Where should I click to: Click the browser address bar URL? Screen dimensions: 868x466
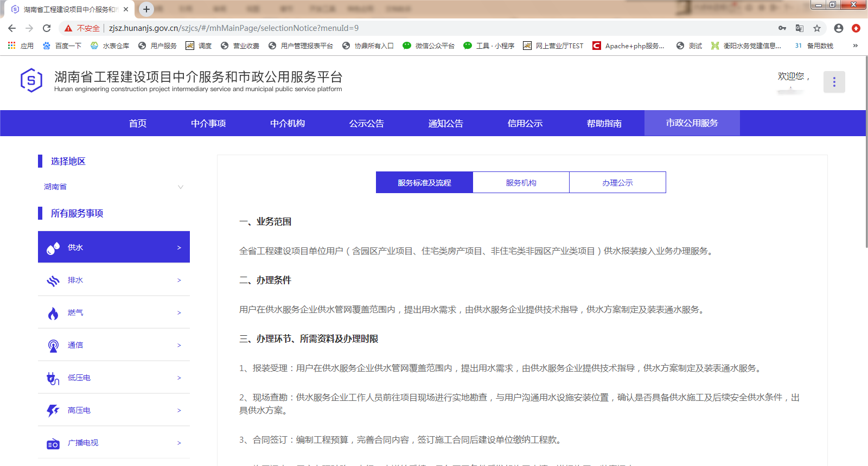(x=233, y=28)
